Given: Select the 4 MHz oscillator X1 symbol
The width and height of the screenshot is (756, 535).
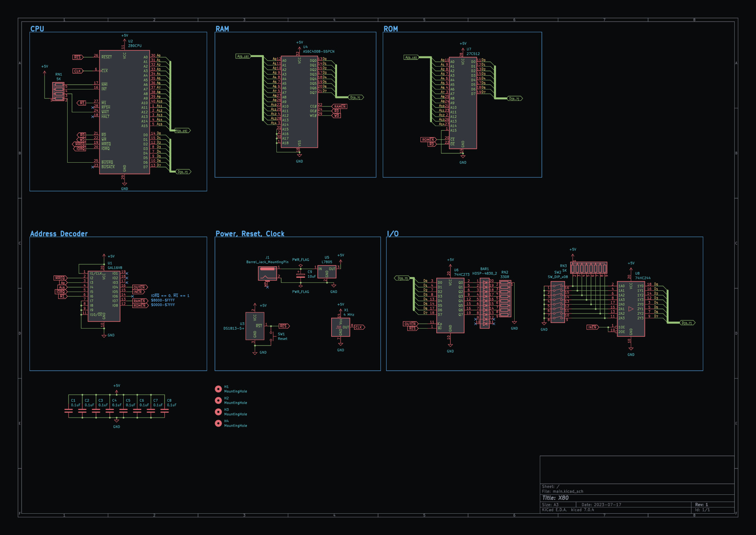Looking at the screenshot, I should 341,327.
